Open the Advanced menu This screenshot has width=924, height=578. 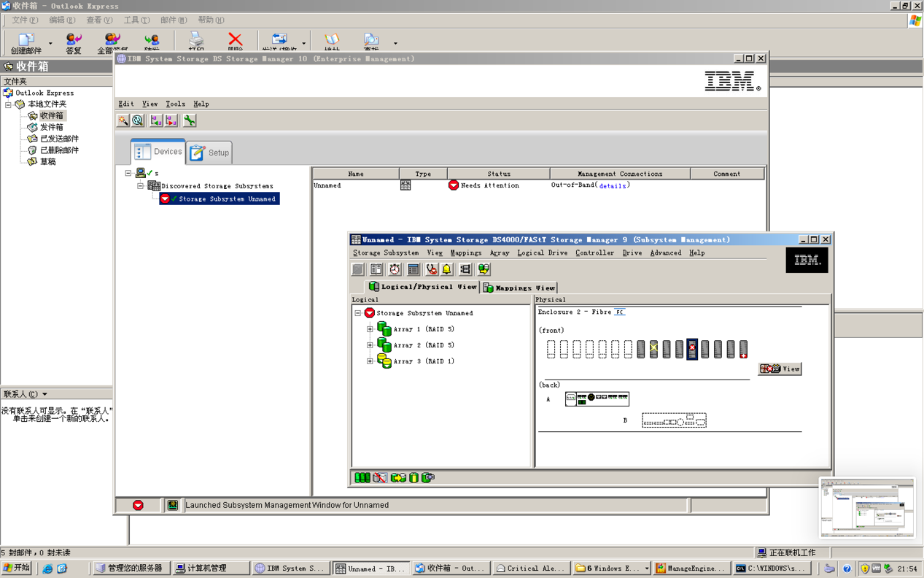(x=665, y=253)
